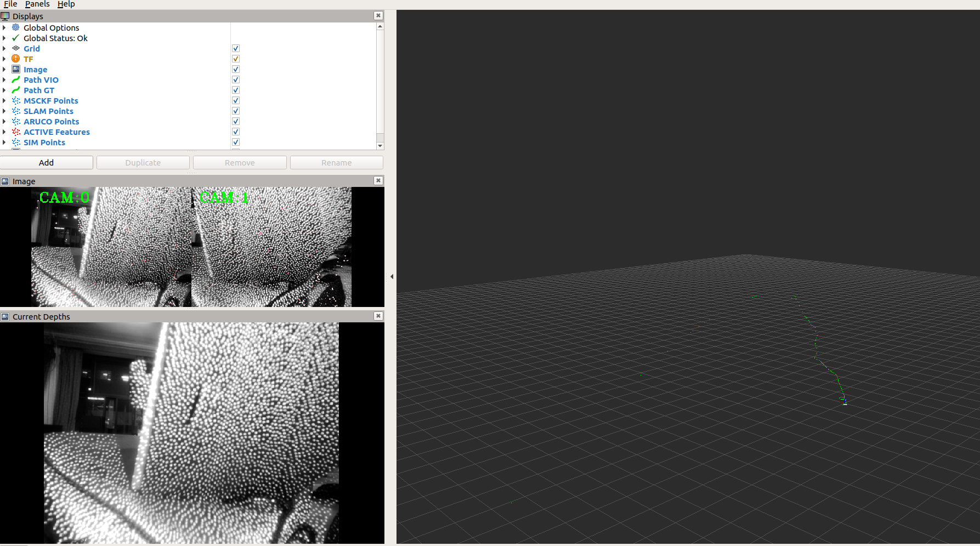Viewport: 980px width, 546px height.
Task: Click the orange TF warning icon
Action: click(15, 59)
